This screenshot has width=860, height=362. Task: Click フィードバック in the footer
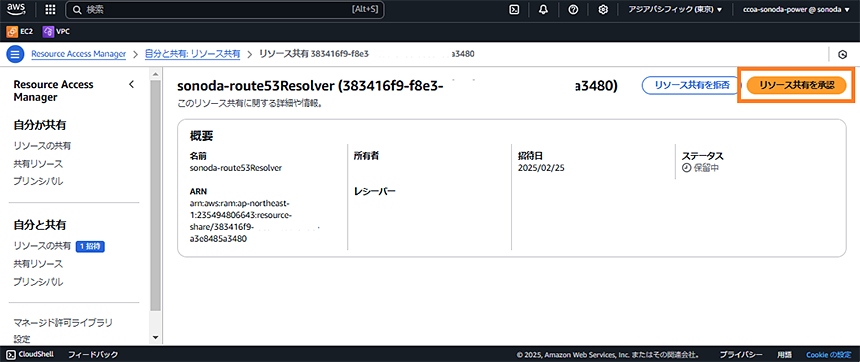tap(92, 354)
